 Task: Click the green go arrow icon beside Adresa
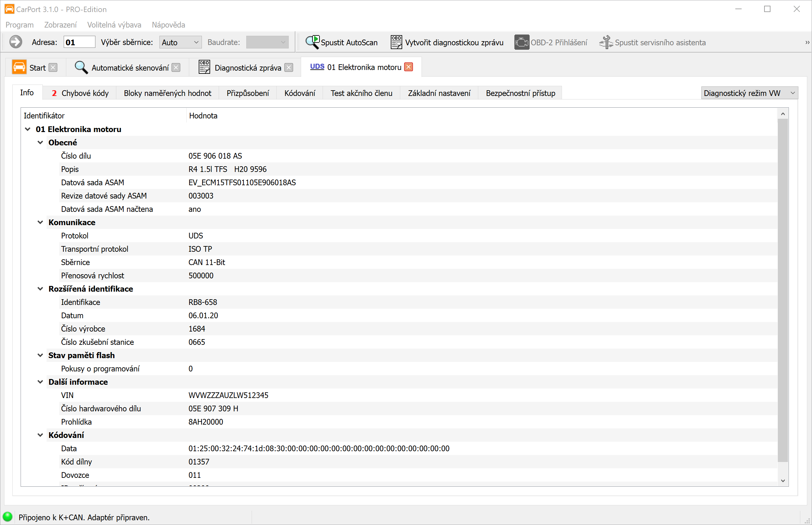pos(16,42)
